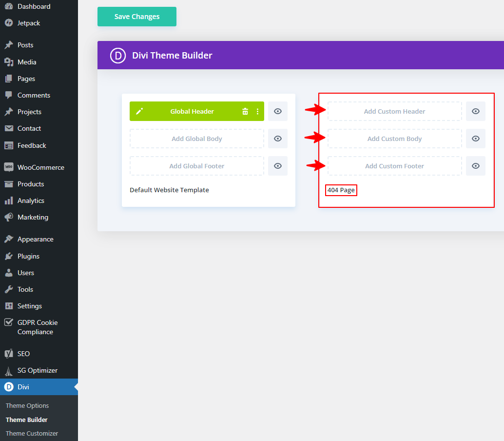Toggle visibility of Global Header
Screen dimensions: 504x441
pyautogui.click(x=278, y=111)
